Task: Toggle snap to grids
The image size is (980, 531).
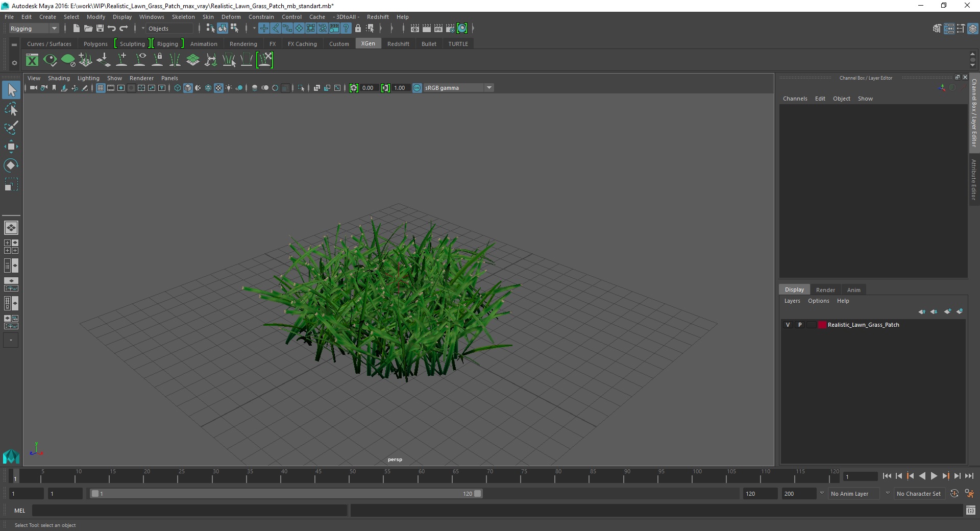Action: click(264, 29)
